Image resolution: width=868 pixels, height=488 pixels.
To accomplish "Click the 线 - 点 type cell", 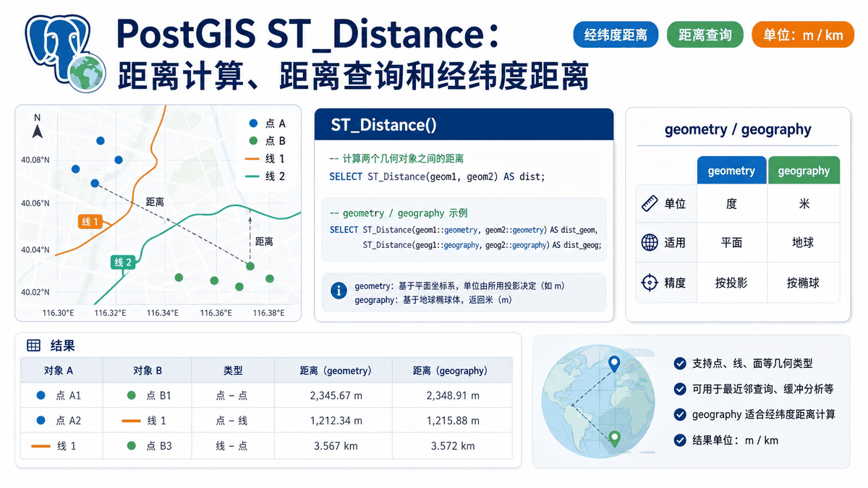I will coord(232,446).
